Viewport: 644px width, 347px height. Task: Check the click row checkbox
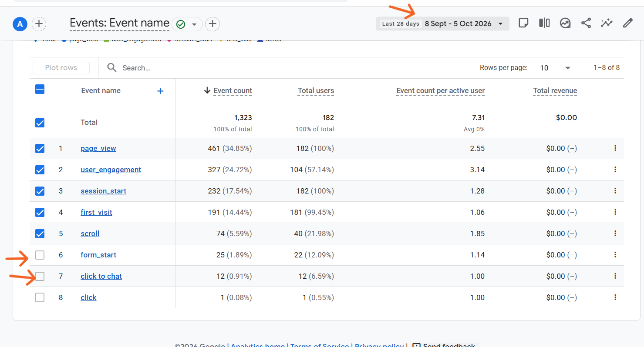click(40, 298)
